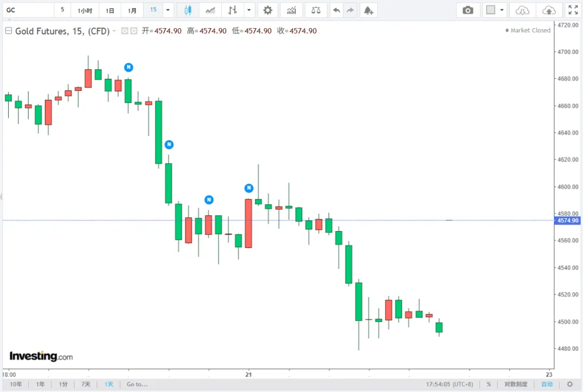
Task: Toggle logarithmic scale 对数刻度
Action: [516, 384]
